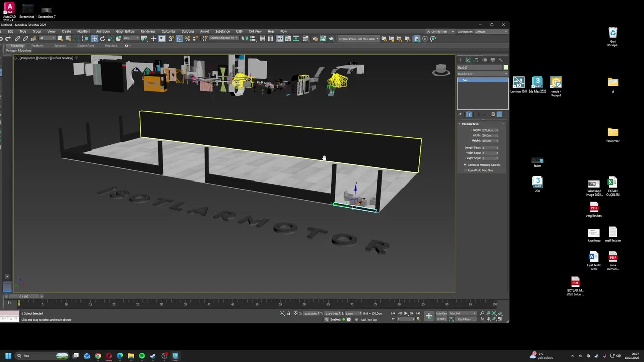Open Rendered Frame Window icon
Viewport: 644px width, 362px height.
click(323, 38)
